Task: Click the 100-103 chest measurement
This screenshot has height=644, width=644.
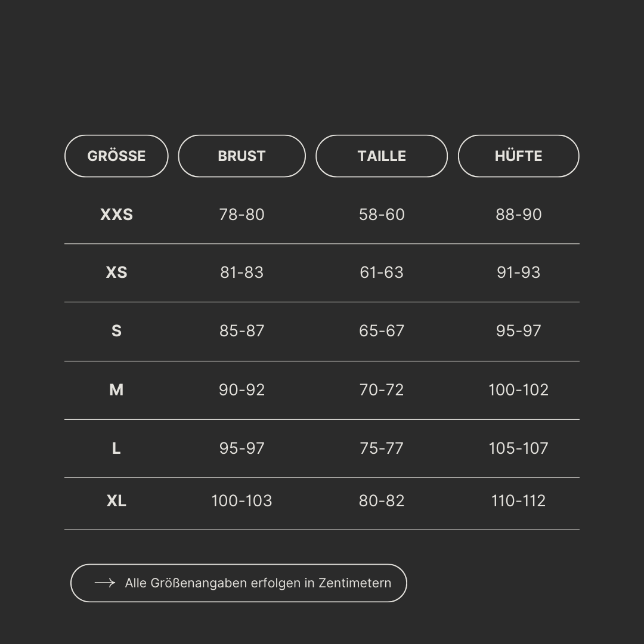Action: pyautogui.click(x=241, y=501)
